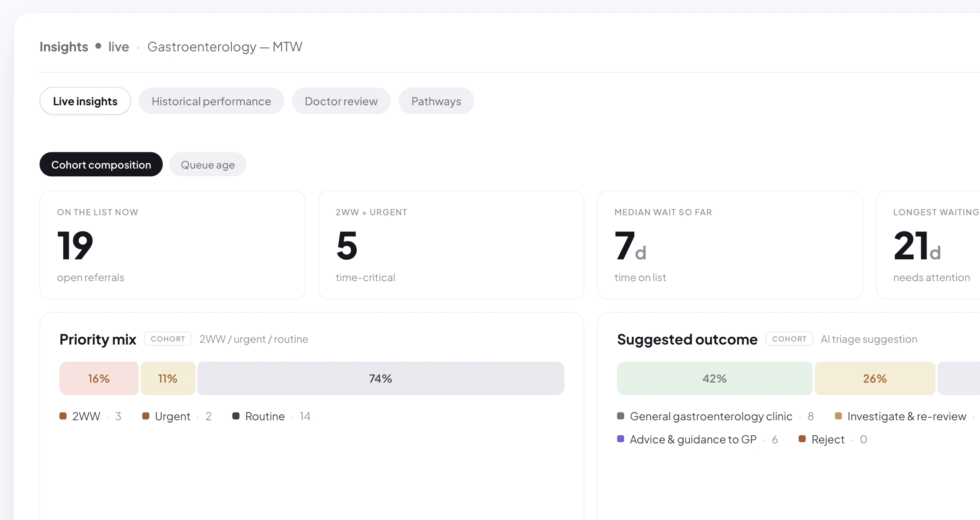
Task: Select the 2WW legend label
Action: coord(86,416)
